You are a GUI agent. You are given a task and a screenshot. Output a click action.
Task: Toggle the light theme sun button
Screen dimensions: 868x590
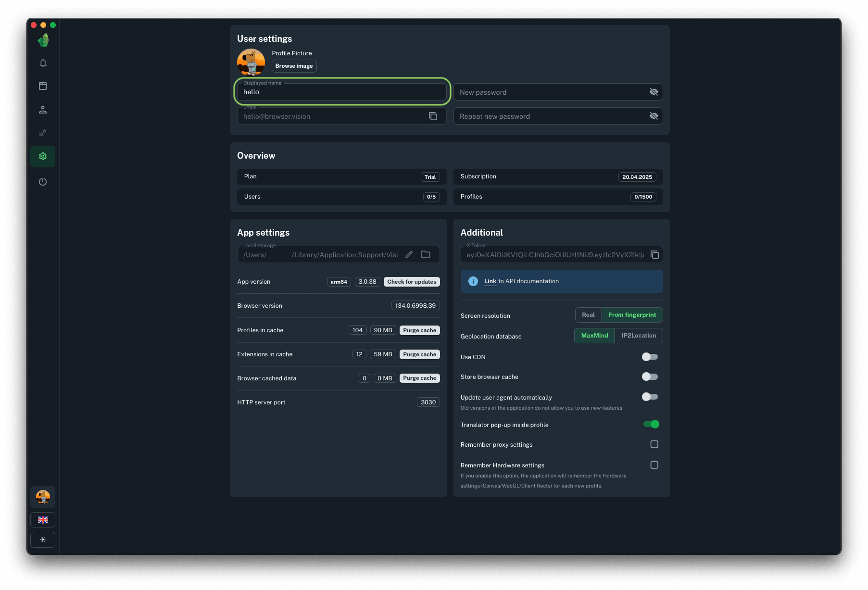[43, 540]
